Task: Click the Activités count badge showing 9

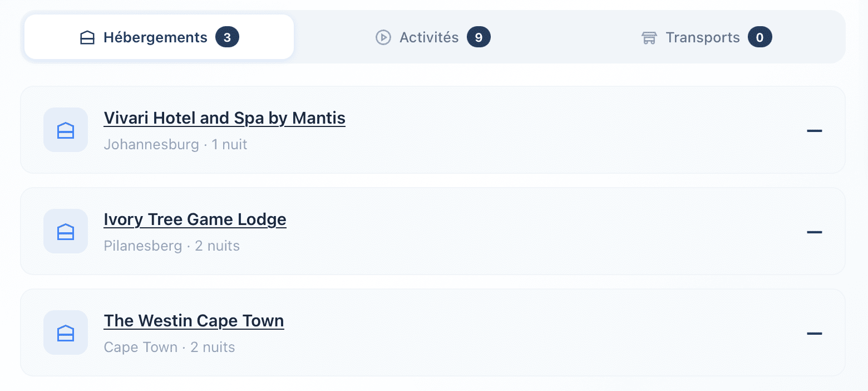Action: 479,37
